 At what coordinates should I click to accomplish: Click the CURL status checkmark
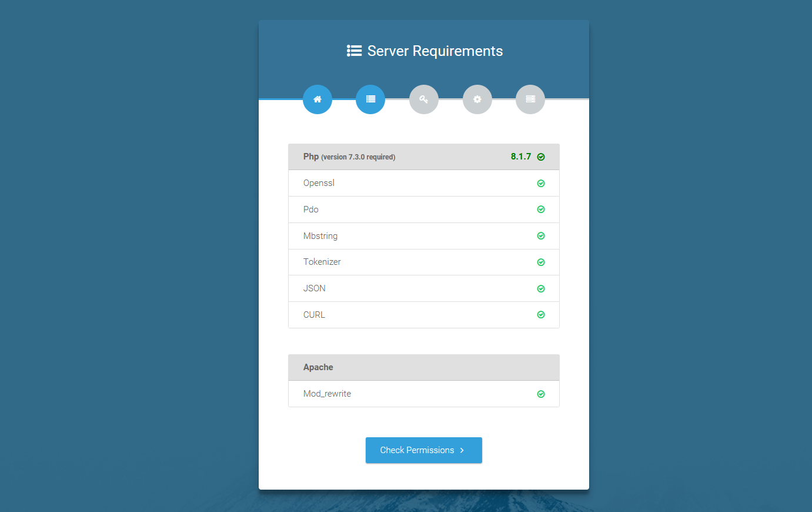(541, 315)
